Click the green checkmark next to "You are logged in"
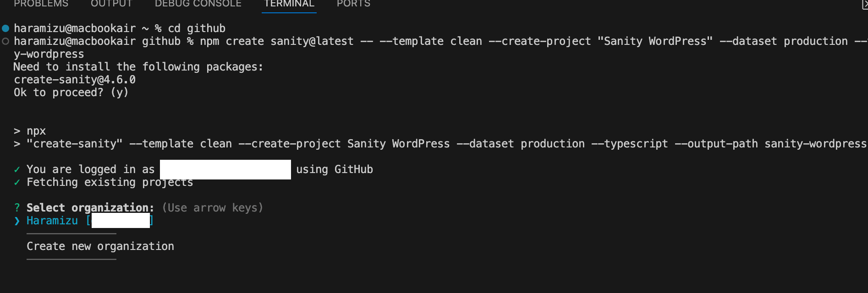868x293 pixels. point(17,169)
